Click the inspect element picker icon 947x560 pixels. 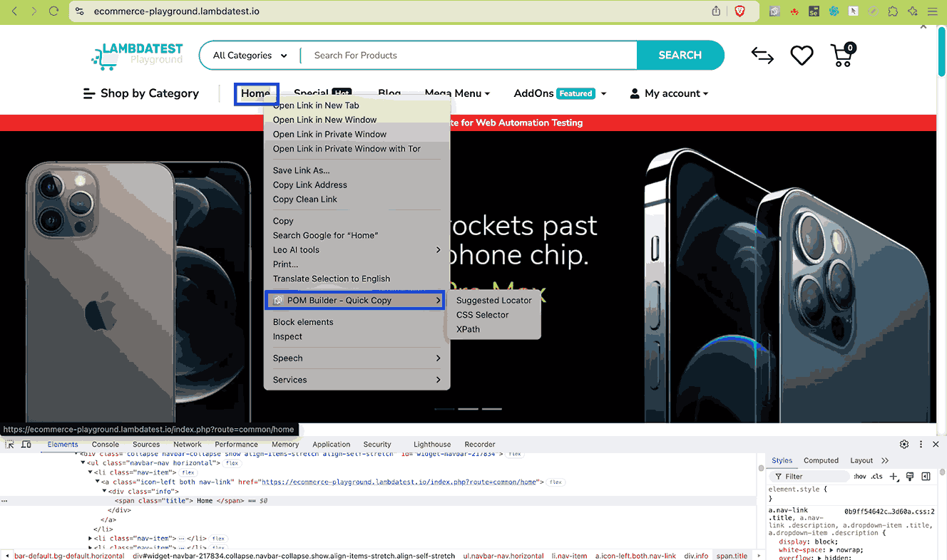[9, 444]
